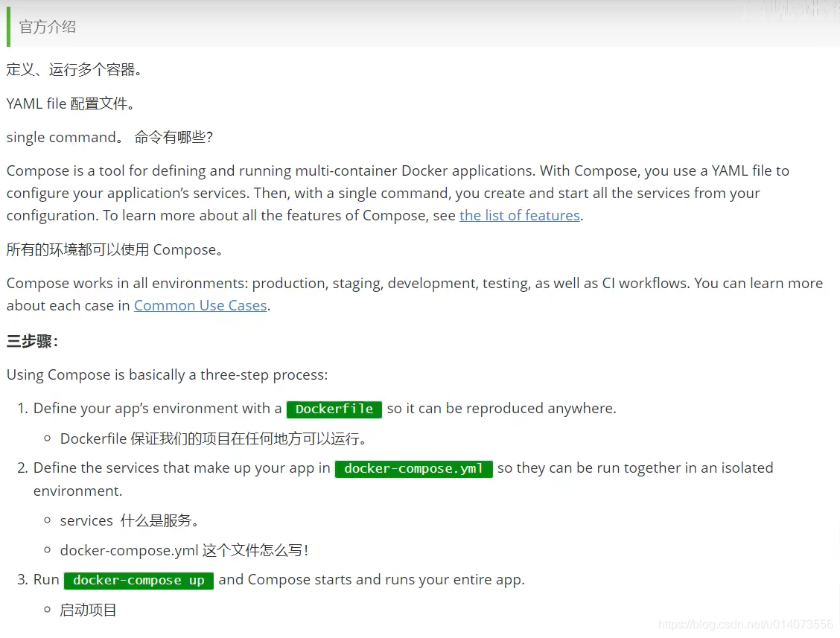This screenshot has height=638, width=840.
Task: Click the green 'Dockerfile' code label
Action: [x=334, y=409]
